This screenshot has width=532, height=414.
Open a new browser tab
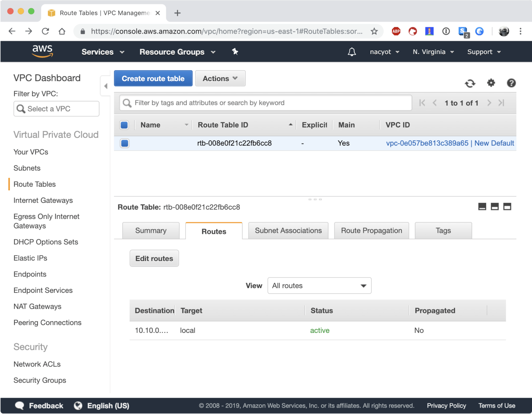(x=177, y=13)
